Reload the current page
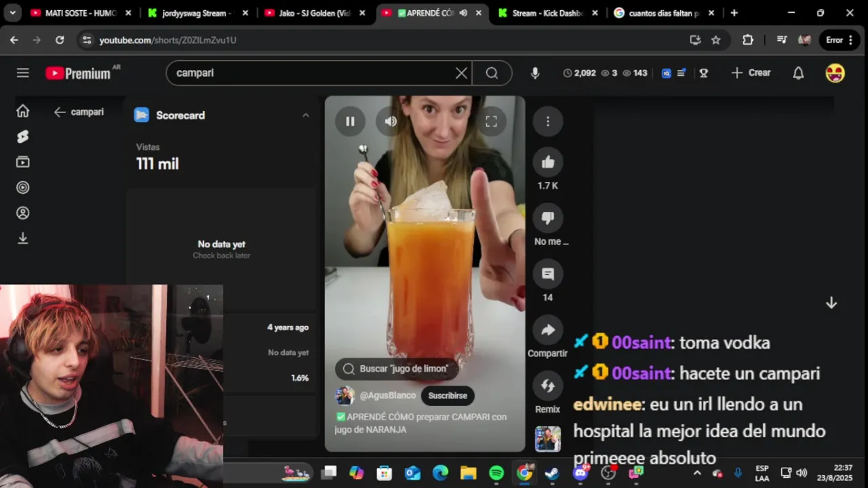Image resolution: width=868 pixels, height=488 pixels. tap(60, 40)
